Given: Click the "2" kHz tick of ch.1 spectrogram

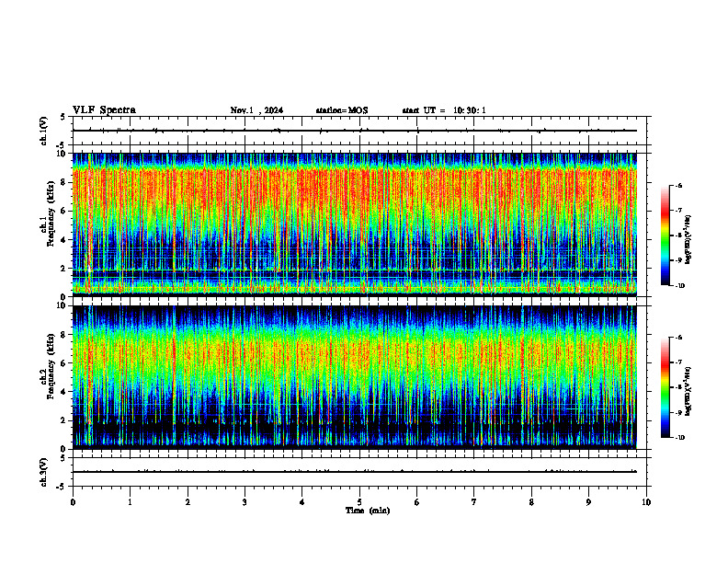Looking at the screenshot, I should (x=64, y=269).
